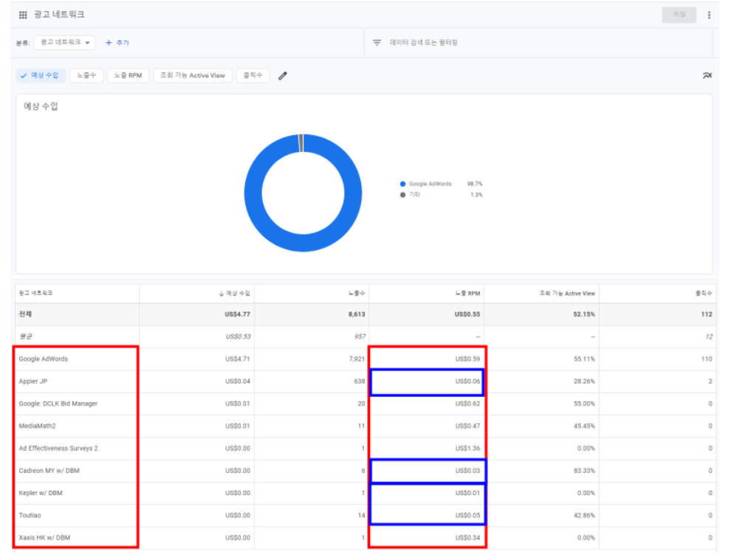Click the gray 기타 legend dot
Image resolution: width=731 pixels, height=560 pixels.
403,195
